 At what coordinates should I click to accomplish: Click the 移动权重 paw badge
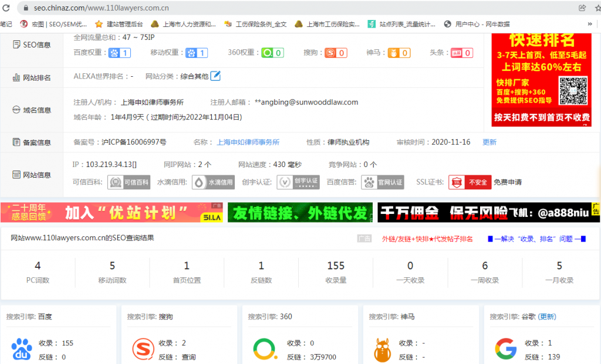point(197,53)
